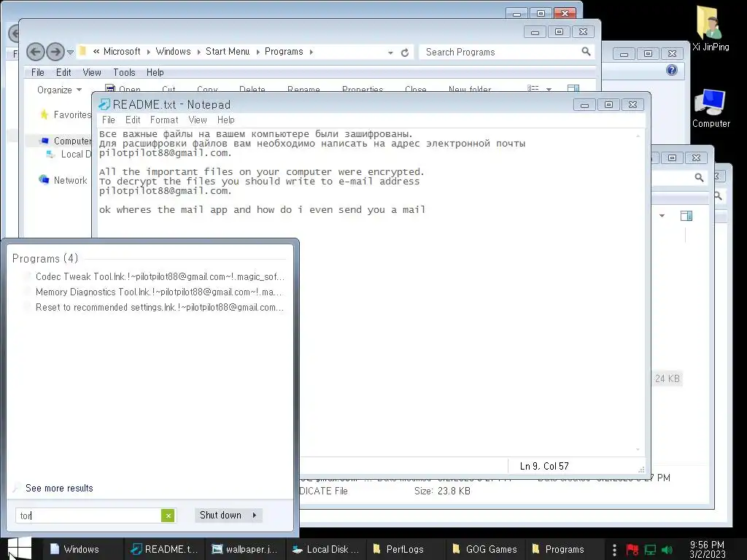Click the Start menu search field
The height and width of the screenshot is (560, 747).
88,516
